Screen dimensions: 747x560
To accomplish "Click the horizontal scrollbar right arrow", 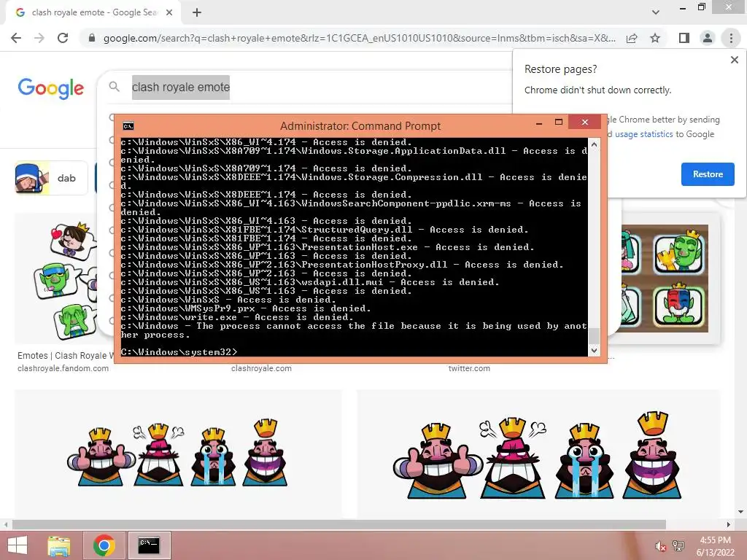I will click(728, 524).
